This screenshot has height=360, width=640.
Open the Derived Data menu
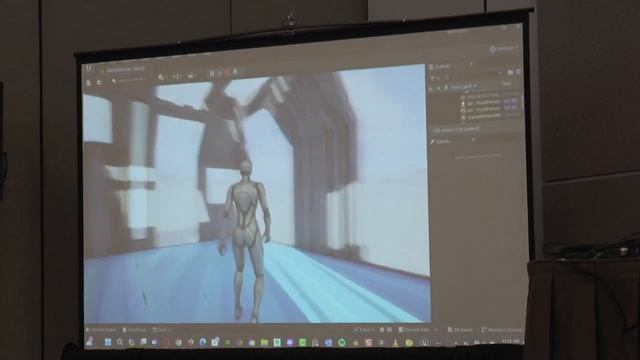418,330
